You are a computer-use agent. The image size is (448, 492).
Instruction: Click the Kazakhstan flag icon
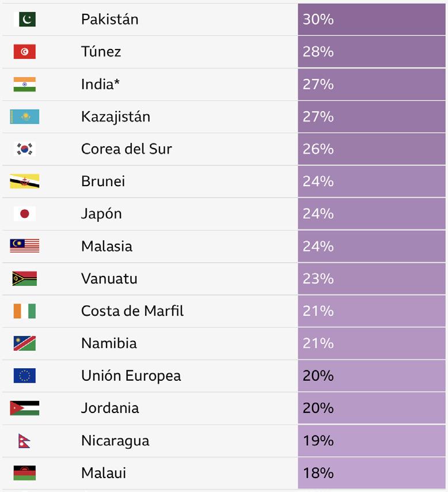pyautogui.click(x=25, y=117)
